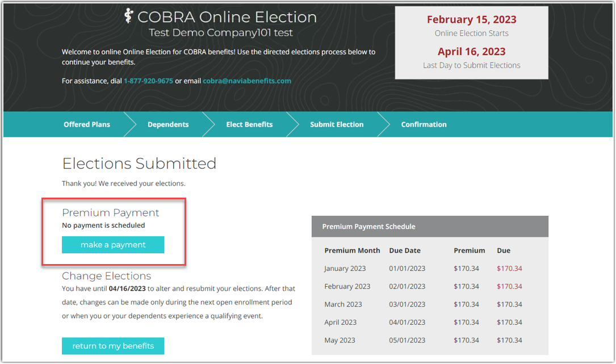Click the make a payment button
This screenshot has height=364, width=616.
113,245
